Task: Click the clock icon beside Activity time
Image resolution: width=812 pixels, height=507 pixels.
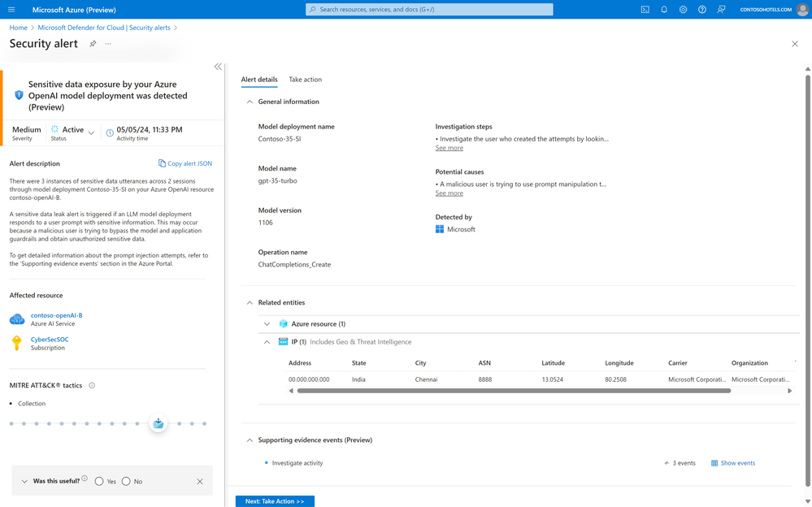Action: [x=110, y=133]
